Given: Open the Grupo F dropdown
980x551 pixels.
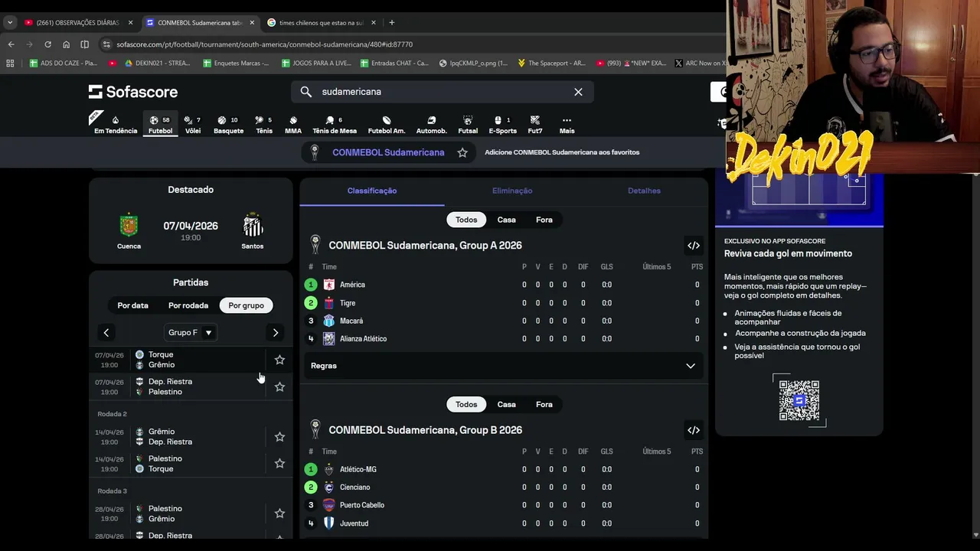Looking at the screenshot, I should click(191, 332).
